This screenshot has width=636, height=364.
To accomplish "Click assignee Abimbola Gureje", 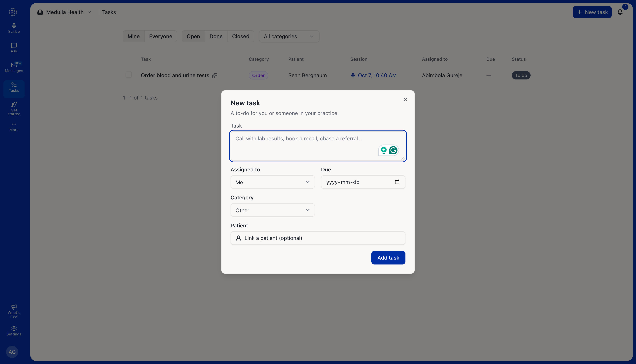I will click(x=442, y=75).
